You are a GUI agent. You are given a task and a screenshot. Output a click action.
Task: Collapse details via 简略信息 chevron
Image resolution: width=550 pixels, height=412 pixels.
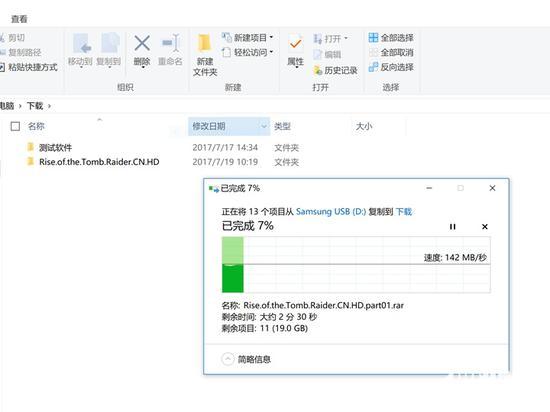(228, 359)
